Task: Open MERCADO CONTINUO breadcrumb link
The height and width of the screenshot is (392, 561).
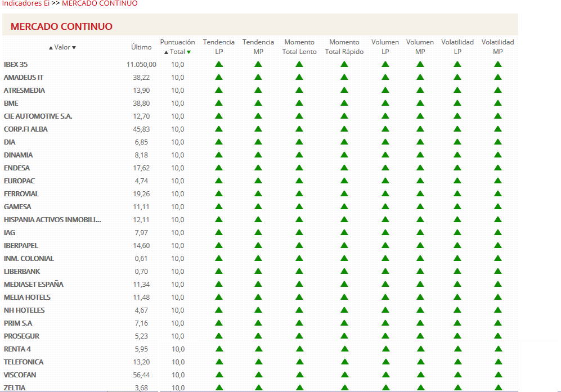Action: coord(100,3)
